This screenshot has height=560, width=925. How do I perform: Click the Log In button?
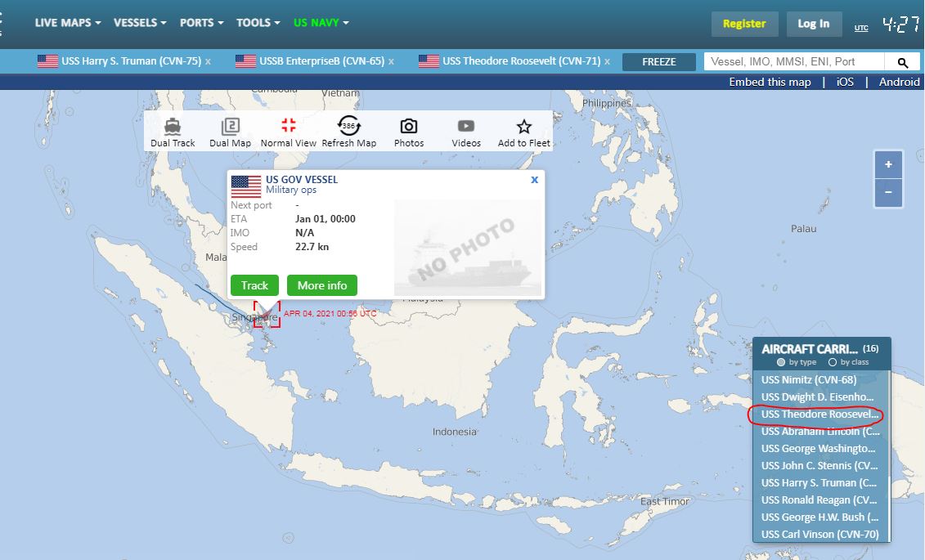point(814,24)
